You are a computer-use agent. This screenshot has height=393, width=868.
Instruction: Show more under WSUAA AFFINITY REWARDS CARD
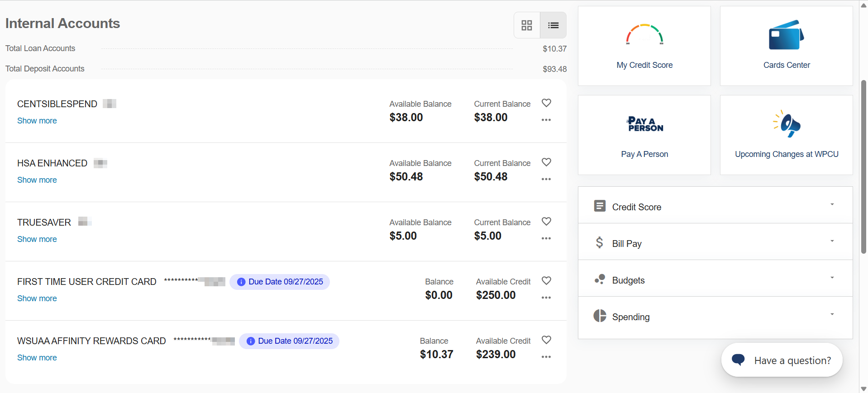(37, 358)
